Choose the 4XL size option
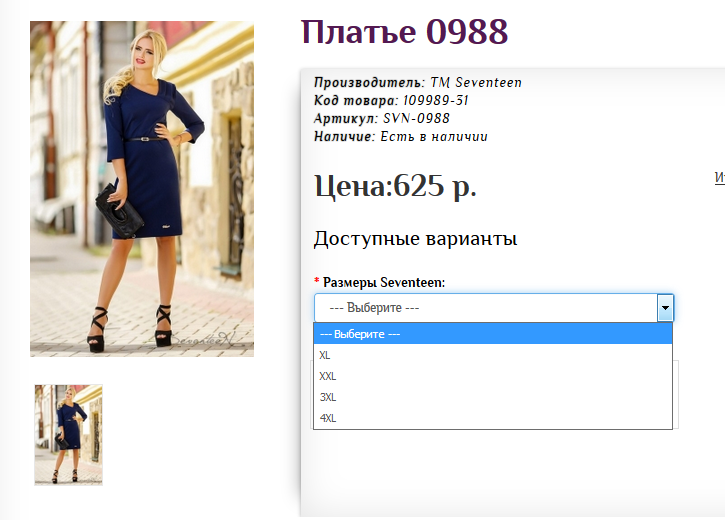The image size is (725, 520). click(x=493, y=418)
